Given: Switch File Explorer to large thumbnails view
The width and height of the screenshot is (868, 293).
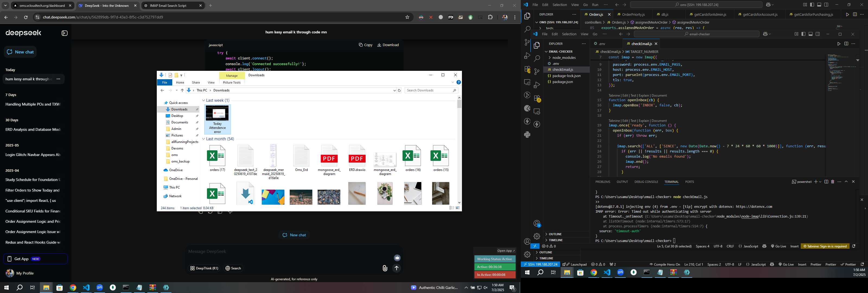Looking at the screenshot, I should (x=458, y=208).
